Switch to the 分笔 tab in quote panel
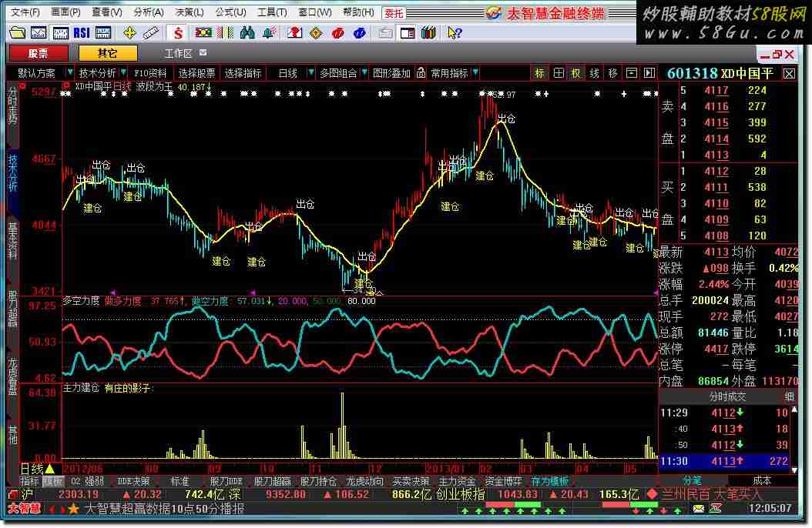This screenshot has height=528, width=812. pos(693,481)
